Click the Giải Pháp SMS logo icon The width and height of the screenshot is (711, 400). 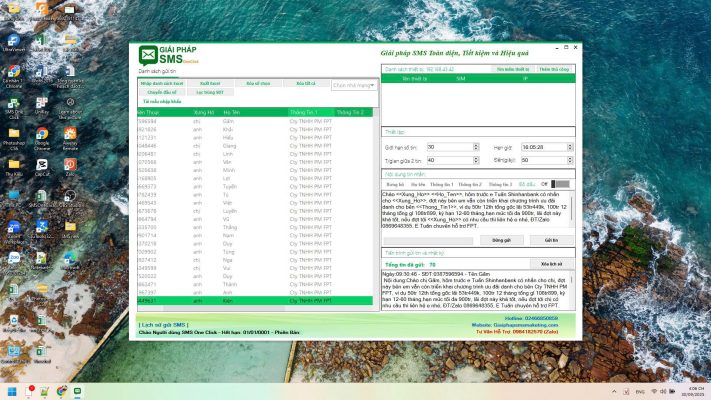click(x=148, y=54)
